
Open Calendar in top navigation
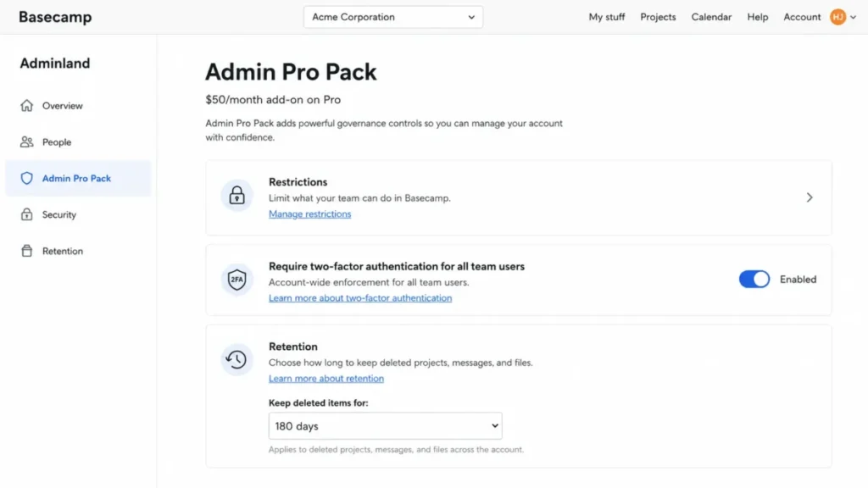711,17
